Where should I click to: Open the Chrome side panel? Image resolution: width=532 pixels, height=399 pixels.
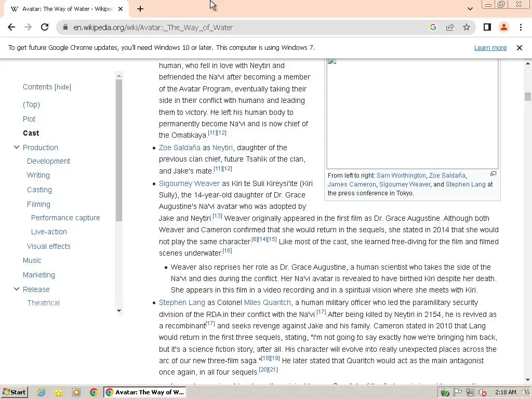click(487, 27)
